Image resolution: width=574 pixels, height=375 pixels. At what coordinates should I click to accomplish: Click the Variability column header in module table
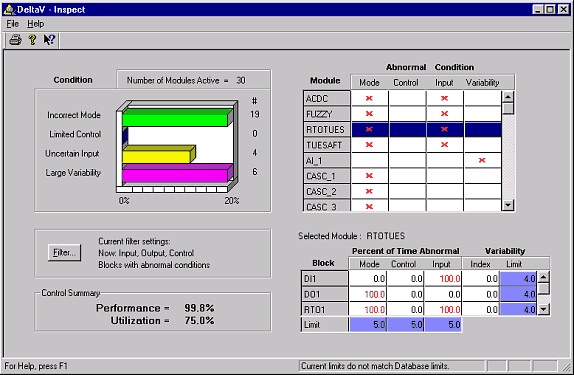point(482,83)
